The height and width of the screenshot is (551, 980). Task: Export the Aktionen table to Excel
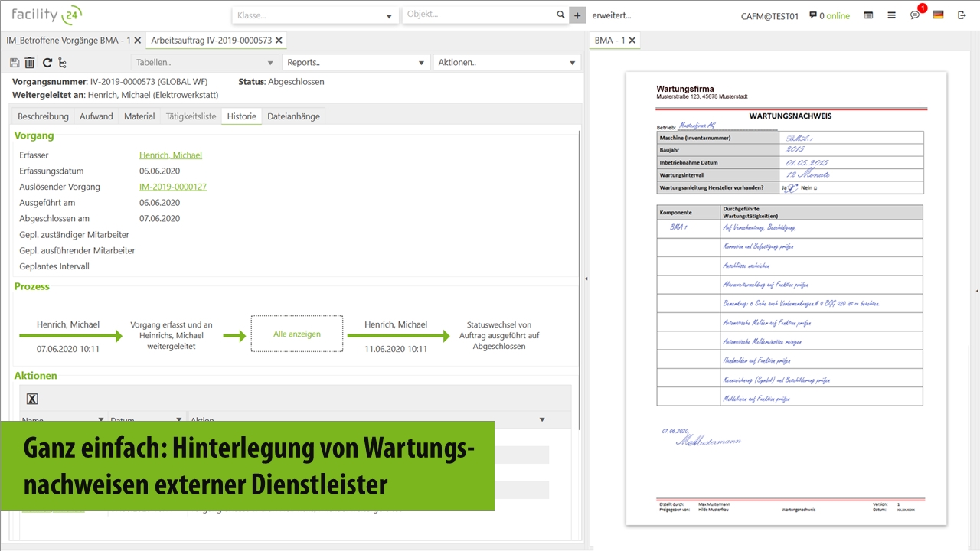[32, 399]
